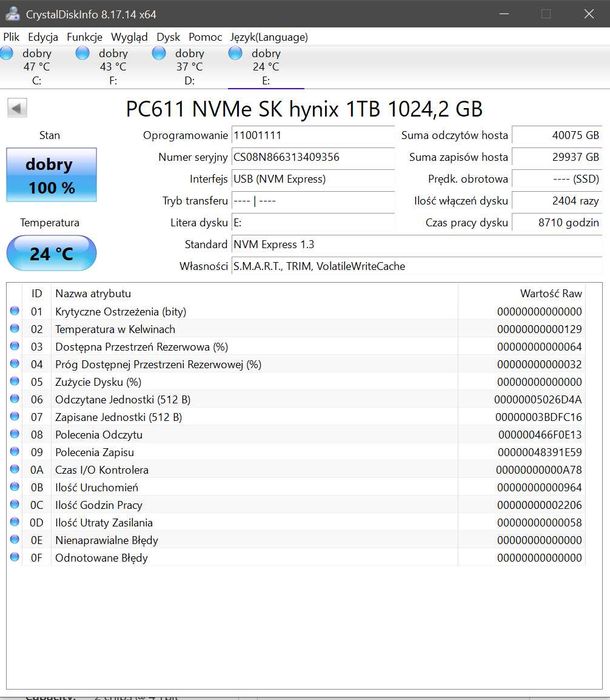This screenshot has height=700, width=610.
Task: Click the interface field USB (NVM Express)
Action: click(313, 179)
